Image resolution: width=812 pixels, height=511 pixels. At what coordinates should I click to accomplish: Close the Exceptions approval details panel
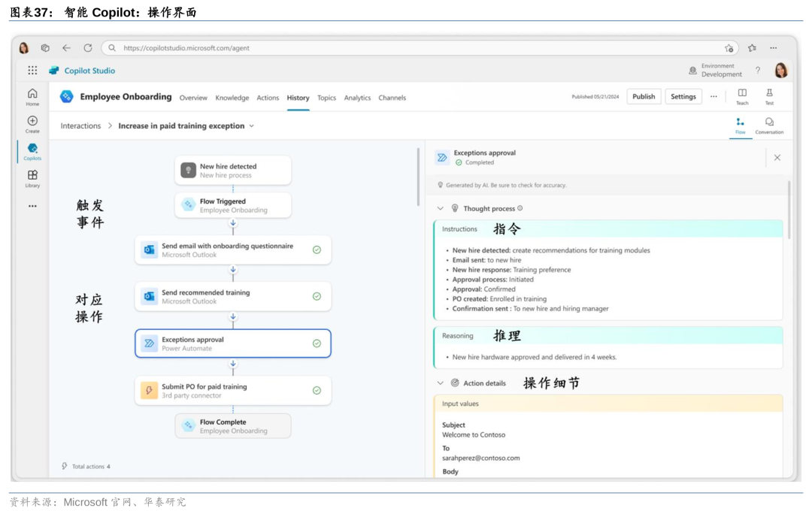coord(777,158)
